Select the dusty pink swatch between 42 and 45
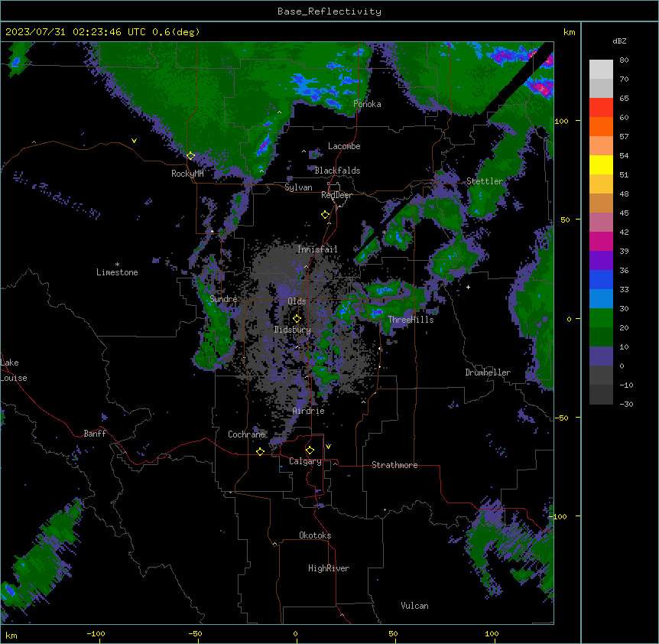Screen dimensions: 659x644 click(x=601, y=223)
